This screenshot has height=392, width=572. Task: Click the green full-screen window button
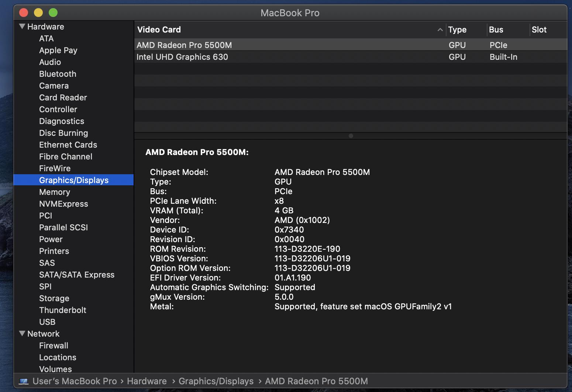pyautogui.click(x=53, y=13)
